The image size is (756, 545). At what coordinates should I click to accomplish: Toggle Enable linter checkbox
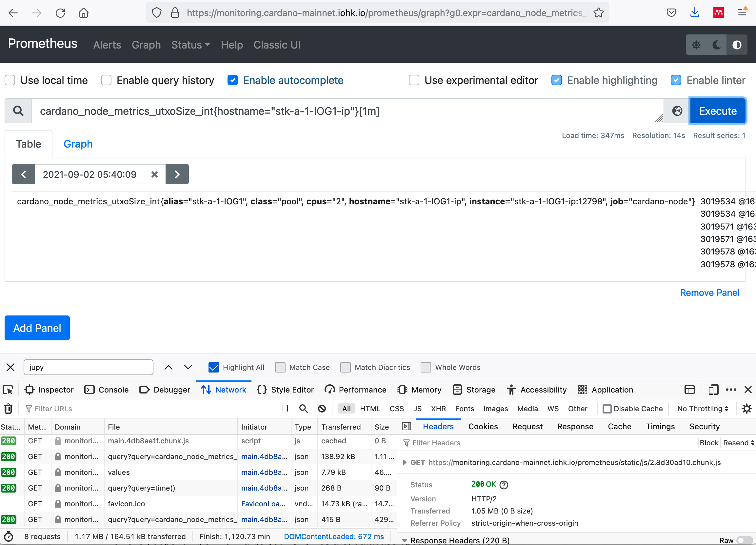676,80
